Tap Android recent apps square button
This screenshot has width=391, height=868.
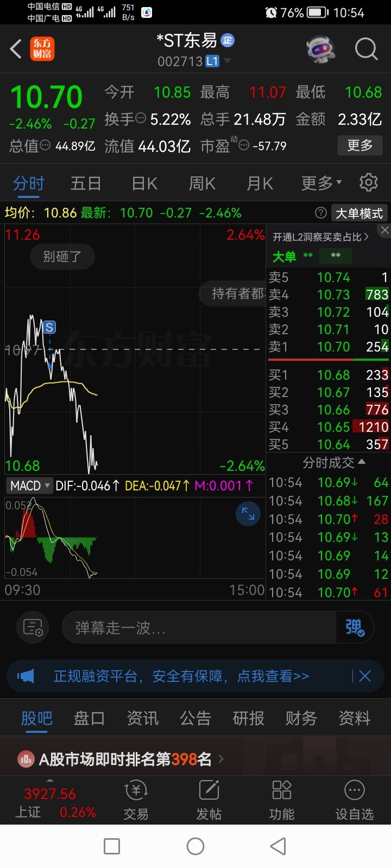tap(112, 846)
